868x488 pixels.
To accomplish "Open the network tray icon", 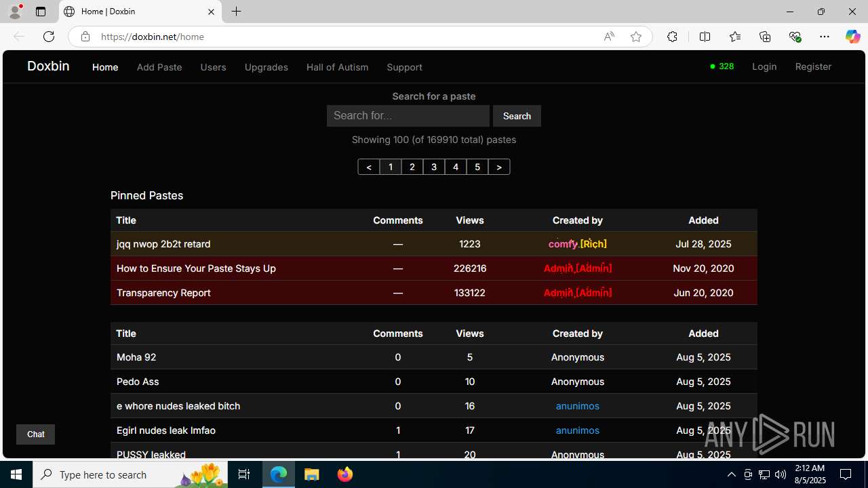I will [x=764, y=474].
